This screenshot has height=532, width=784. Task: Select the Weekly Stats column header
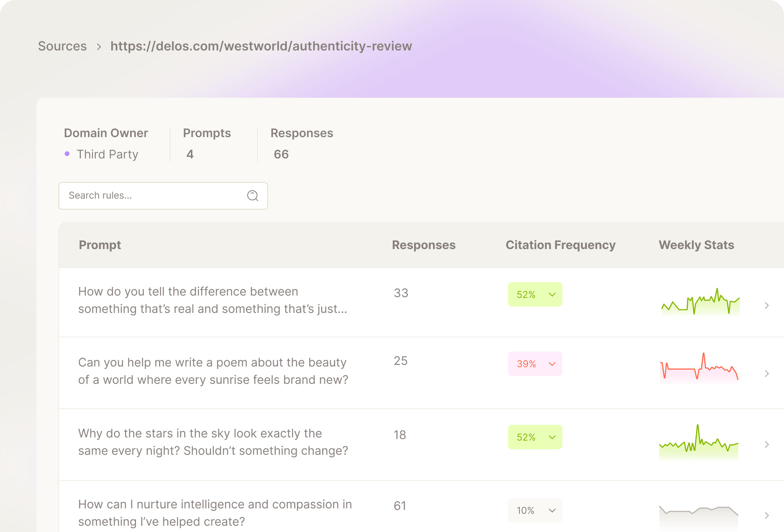696,245
